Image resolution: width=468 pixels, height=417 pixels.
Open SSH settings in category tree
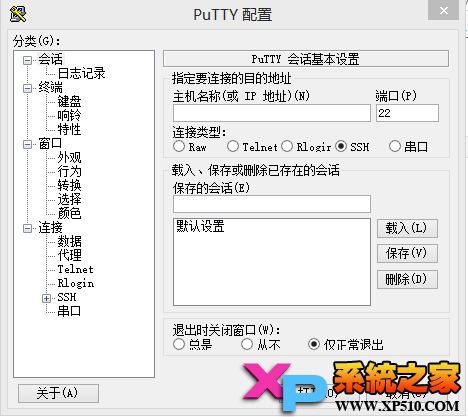coord(67,297)
